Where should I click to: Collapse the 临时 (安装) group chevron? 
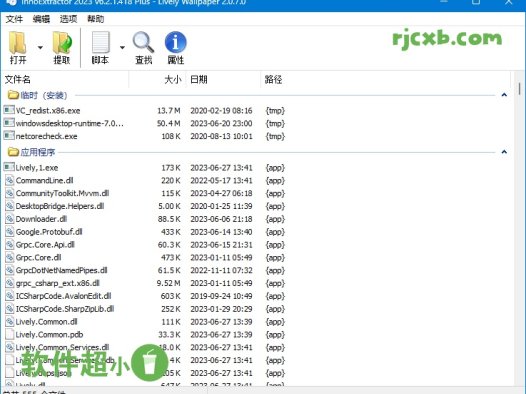point(504,95)
